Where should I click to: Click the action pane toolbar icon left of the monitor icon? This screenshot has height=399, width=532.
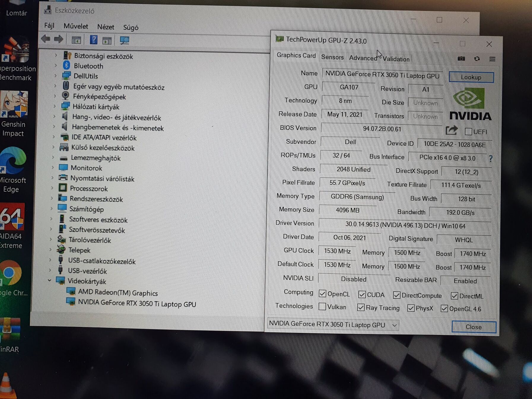click(107, 40)
